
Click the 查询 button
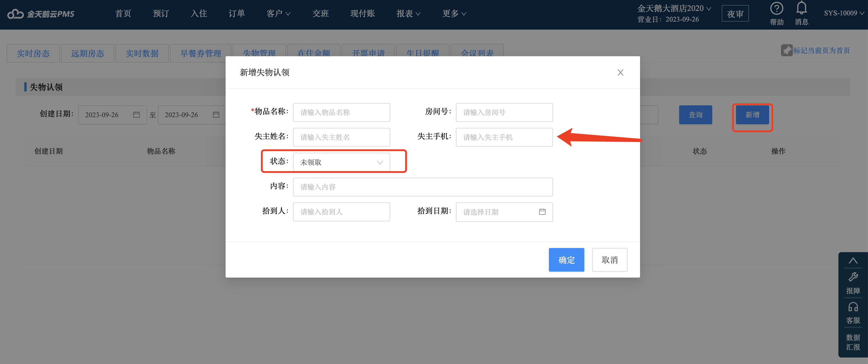pos(695,115)
